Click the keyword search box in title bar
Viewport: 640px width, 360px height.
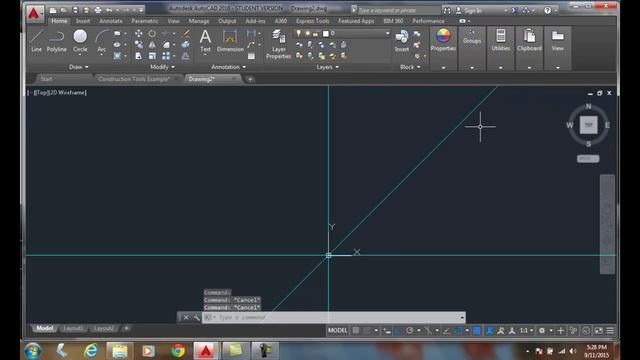click(x=398, y=10)
